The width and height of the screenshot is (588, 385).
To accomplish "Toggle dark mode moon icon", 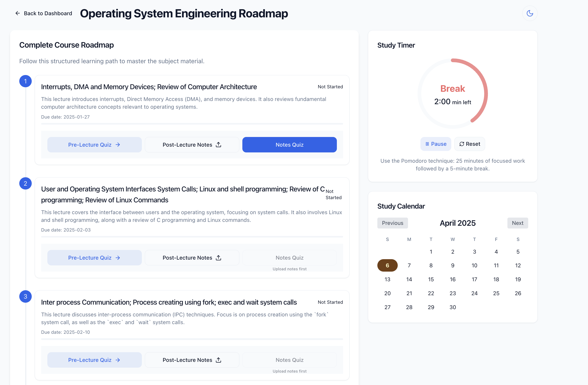I will tap(530, 13).
